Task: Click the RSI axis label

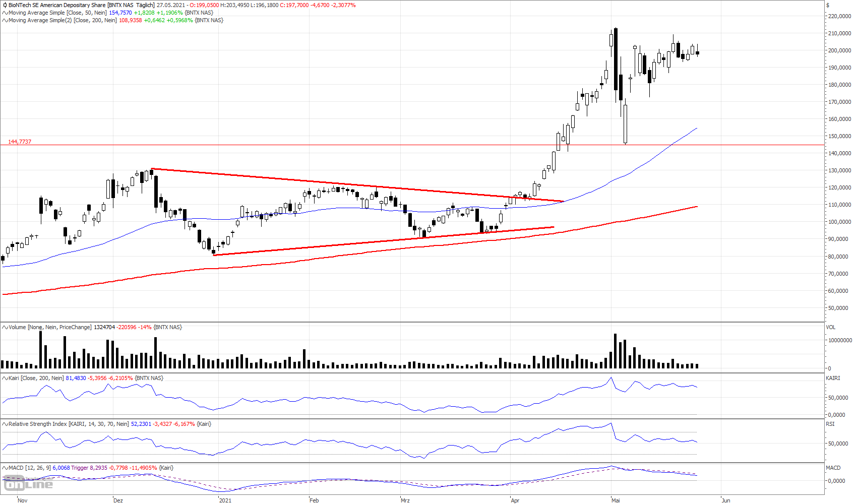Action: click(830, 424)
